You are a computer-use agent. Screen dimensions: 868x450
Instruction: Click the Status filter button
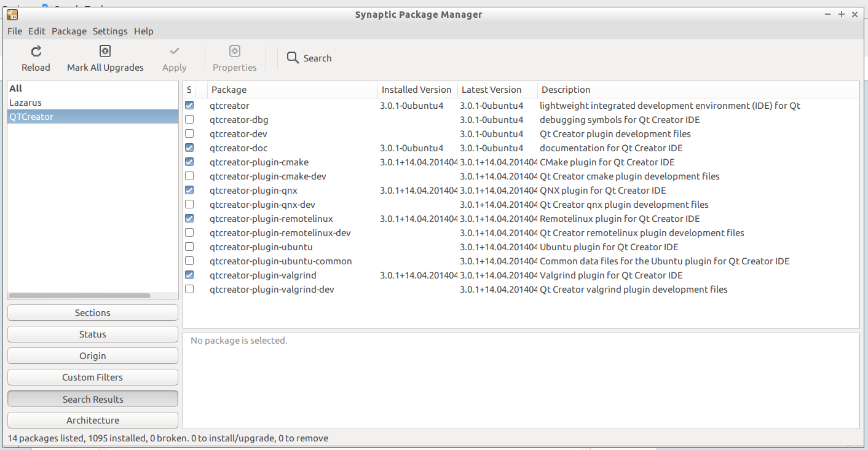(93, 334)
